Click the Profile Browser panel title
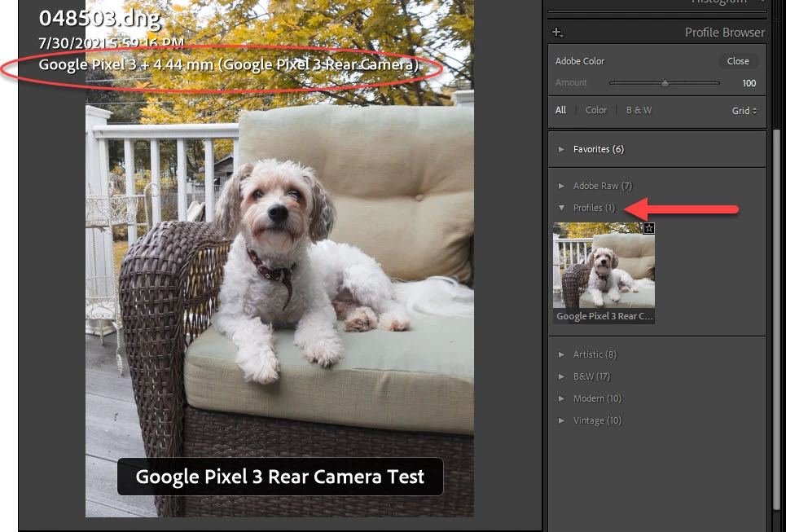The height and width of the screenshot is (532, 786). pyautogui.click(x=725, y=33)
